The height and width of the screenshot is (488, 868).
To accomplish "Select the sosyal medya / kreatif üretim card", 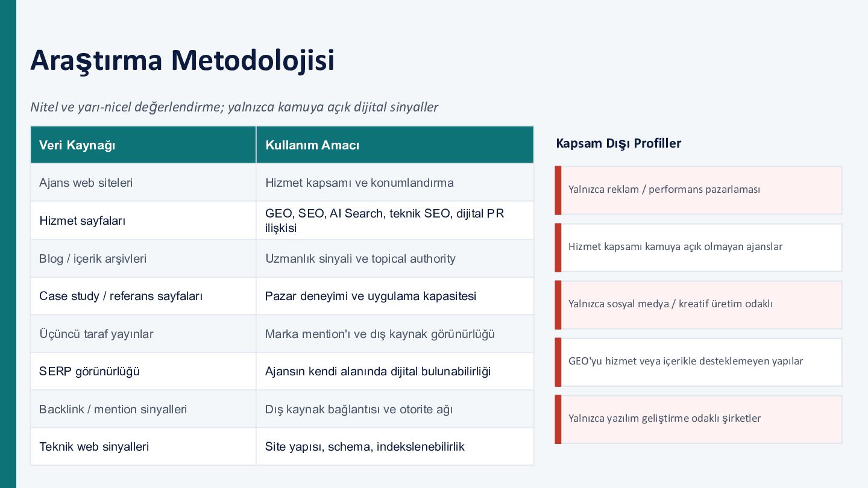I will 699,305.
